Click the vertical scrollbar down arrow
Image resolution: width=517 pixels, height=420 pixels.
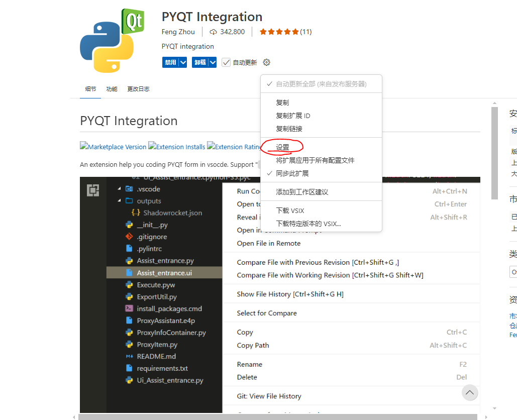click(x=494, y=408)
